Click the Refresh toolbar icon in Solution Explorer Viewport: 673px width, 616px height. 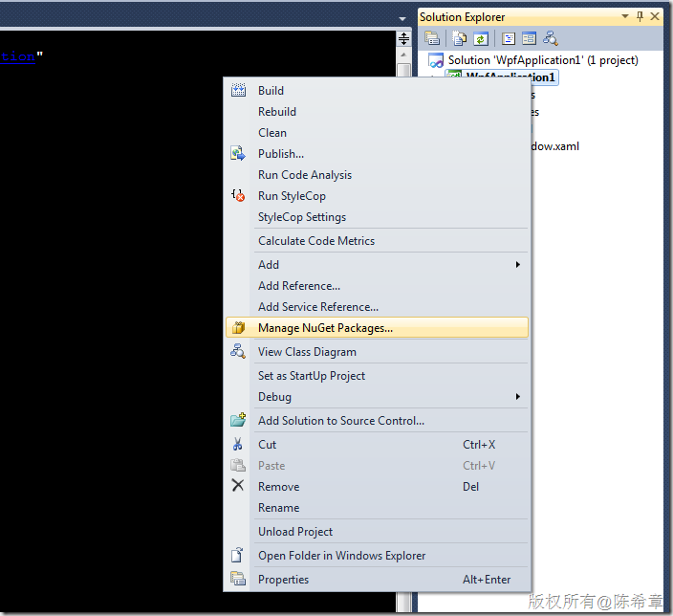pos(481,39)
